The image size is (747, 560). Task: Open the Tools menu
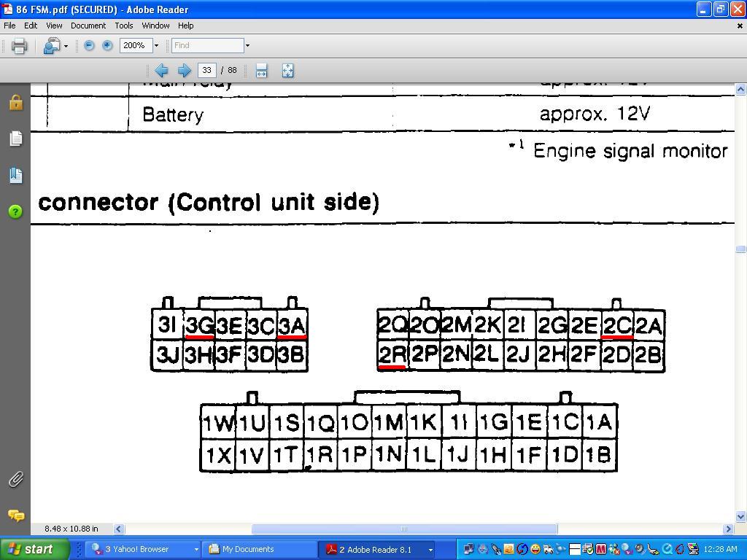pos(124,26)
